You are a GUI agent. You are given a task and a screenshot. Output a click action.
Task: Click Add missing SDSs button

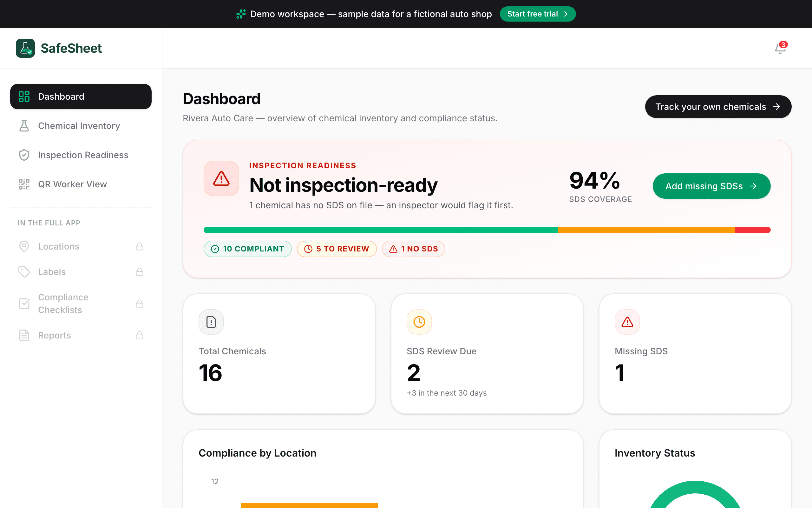[711, 186]
